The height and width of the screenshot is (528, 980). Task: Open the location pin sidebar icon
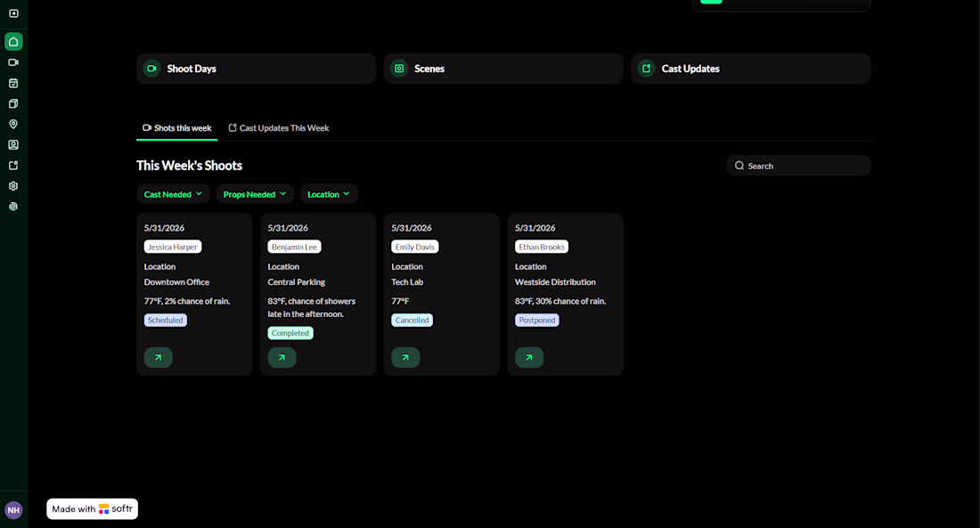13,125
